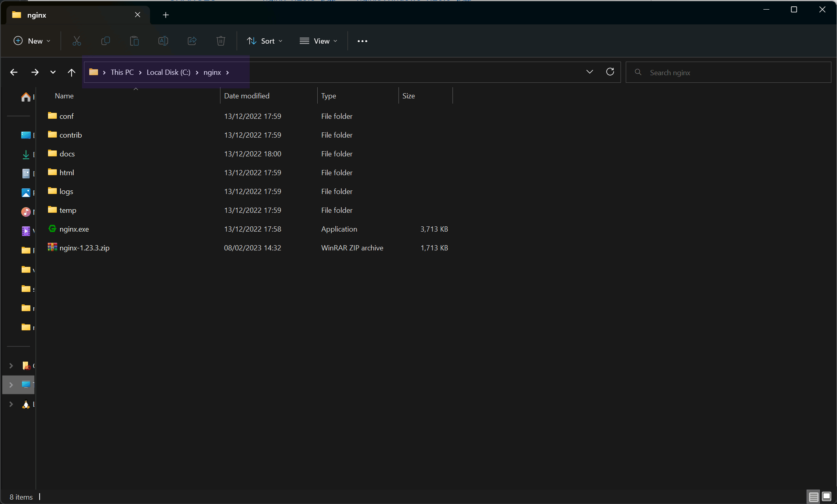Select the nginx.exe application icon
Screen dimensions: 837x504
coord(52,228)
